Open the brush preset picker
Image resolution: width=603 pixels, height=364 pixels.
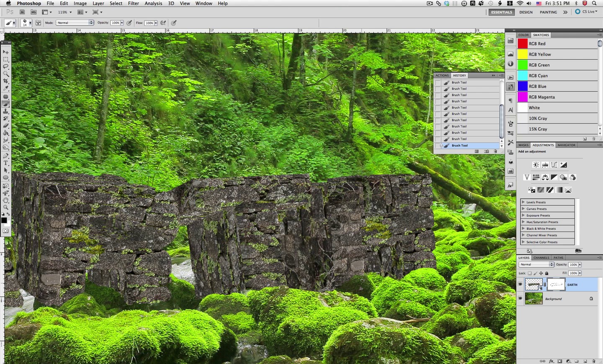27,23
